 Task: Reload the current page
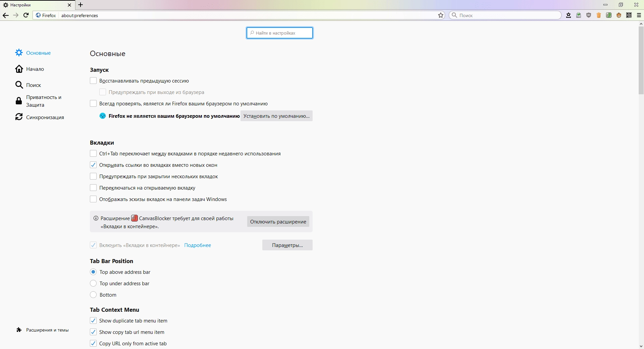[x=26, y=15]
